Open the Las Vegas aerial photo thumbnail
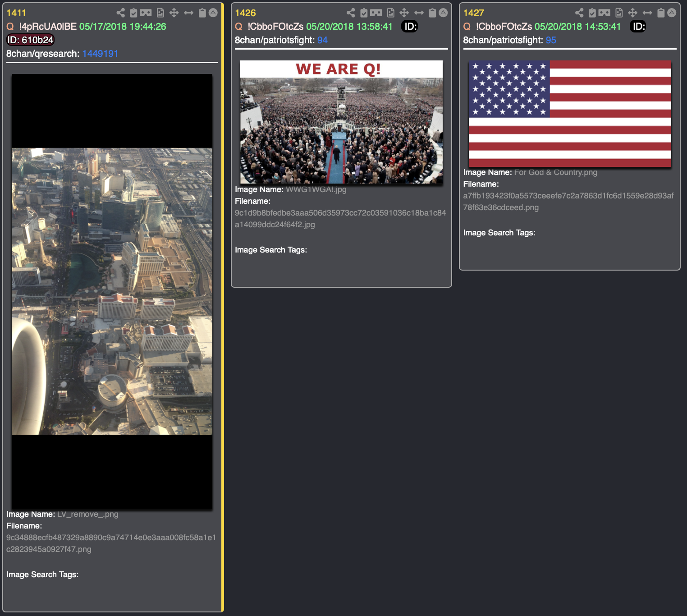Image resolution: width=687 pixels, height=616 pixels. pos(112,292)
